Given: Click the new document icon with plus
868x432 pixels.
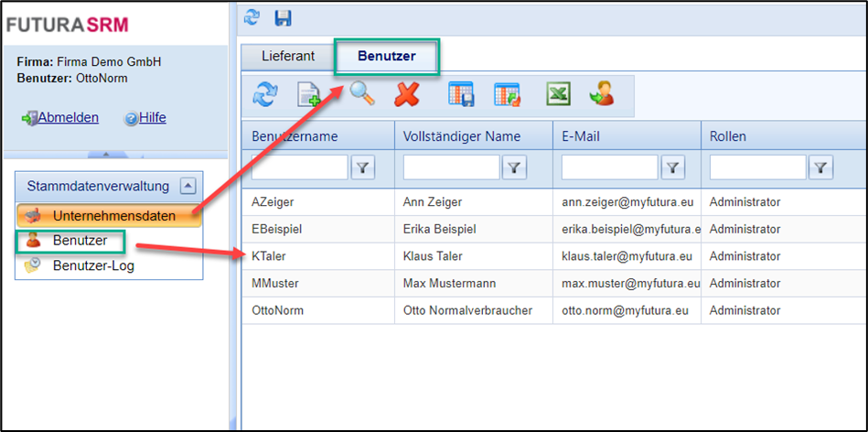Looking at the screenshot, I should pyautogui.click(x=309, y=95).
